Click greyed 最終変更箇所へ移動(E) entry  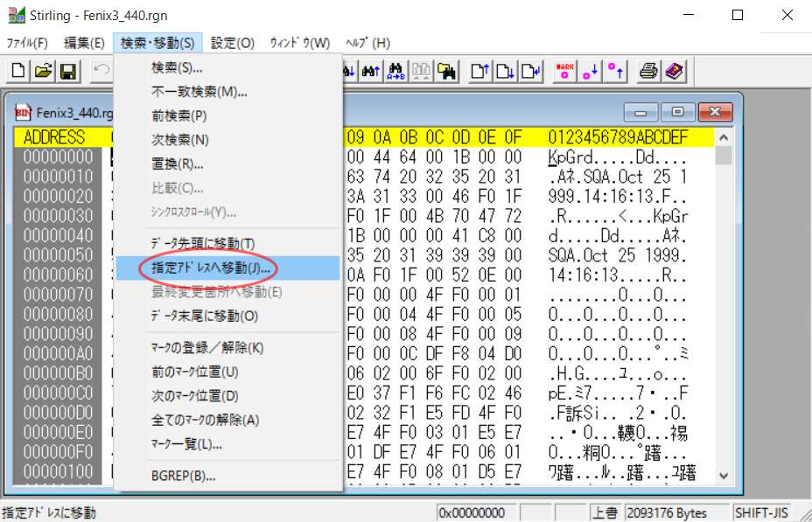pyautogui.click(x=227, y=292)
